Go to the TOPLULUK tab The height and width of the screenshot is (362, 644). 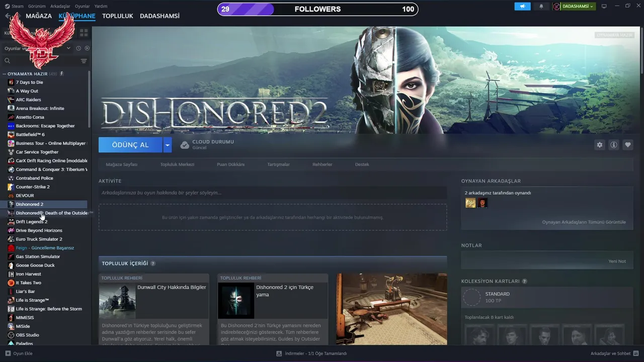[x=118, y=16]
